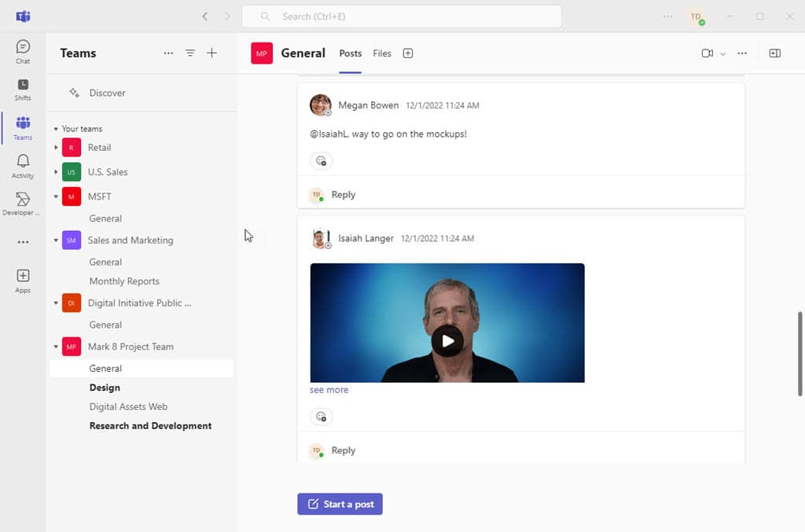This screenshot has width=805, height=532.
Task: Start a video meeting with Meet now icon
Action: tap(707, 53)
